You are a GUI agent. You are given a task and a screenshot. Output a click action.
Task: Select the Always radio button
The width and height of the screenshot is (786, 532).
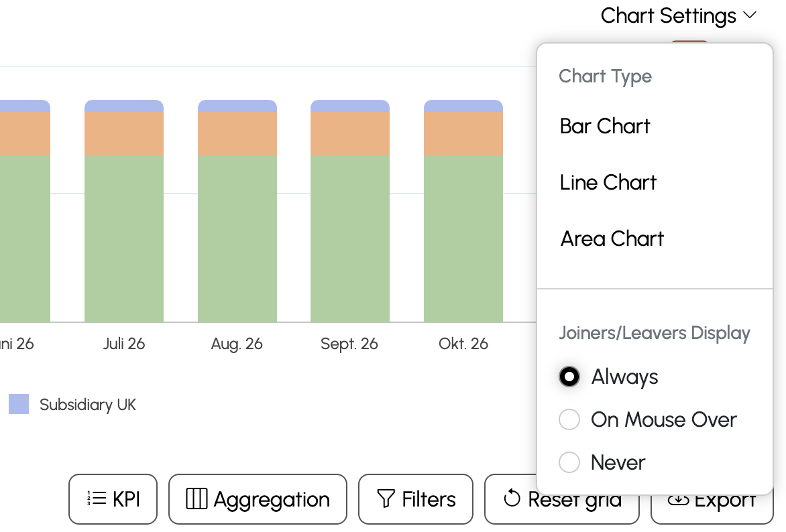(569, 377)
